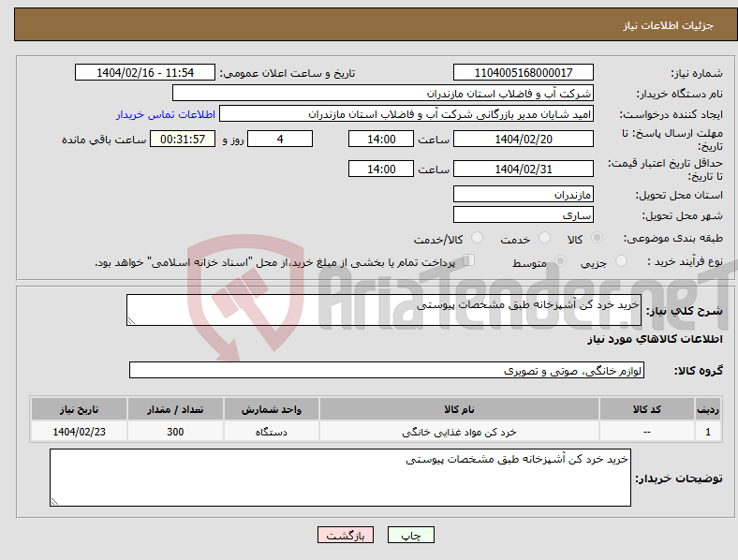Click the unit cell دستگاه
The width and height of the screenshot is (738, 560).
click(x=272, y=432)
